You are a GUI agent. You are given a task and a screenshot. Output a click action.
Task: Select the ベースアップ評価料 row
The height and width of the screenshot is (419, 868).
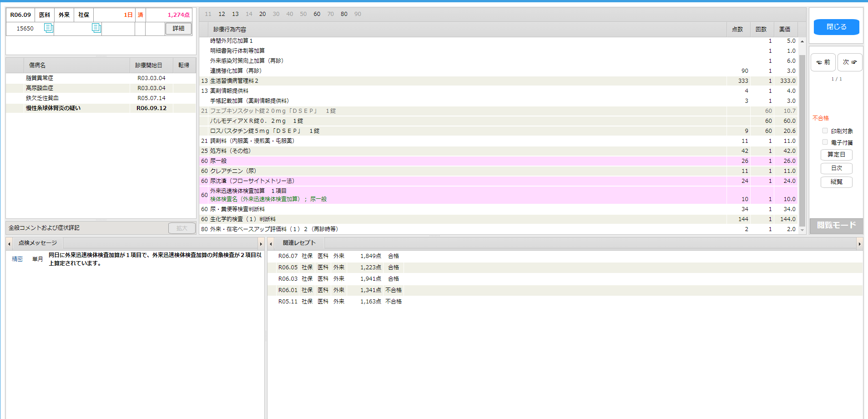pyautogui.click(x=499, y=229)
